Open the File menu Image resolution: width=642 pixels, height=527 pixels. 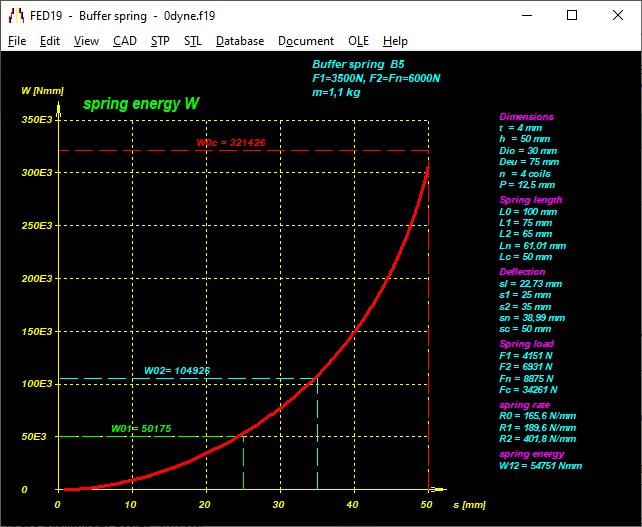pos(17,41)
